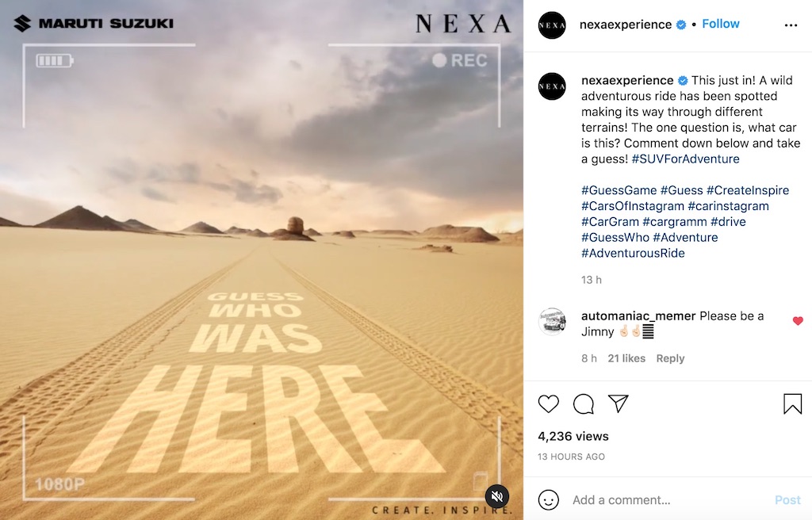Open the #GuessGame hashtag
Image resolution: width=812 pixels, height=520 pixels.
click(x=619, y=190)
